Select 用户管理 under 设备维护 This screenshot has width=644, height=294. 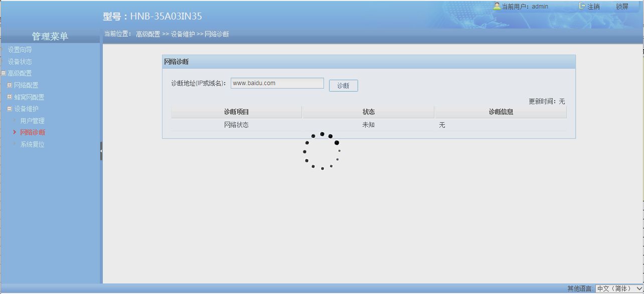pos(32,121)
